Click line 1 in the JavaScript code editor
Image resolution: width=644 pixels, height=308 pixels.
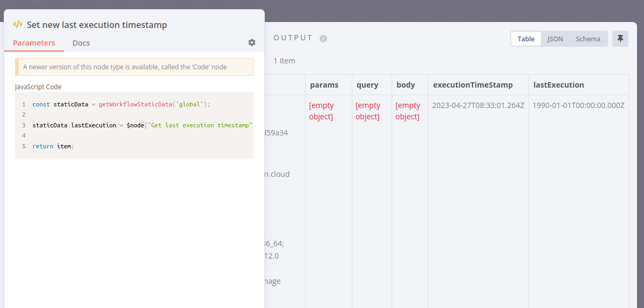click(121, 104)
